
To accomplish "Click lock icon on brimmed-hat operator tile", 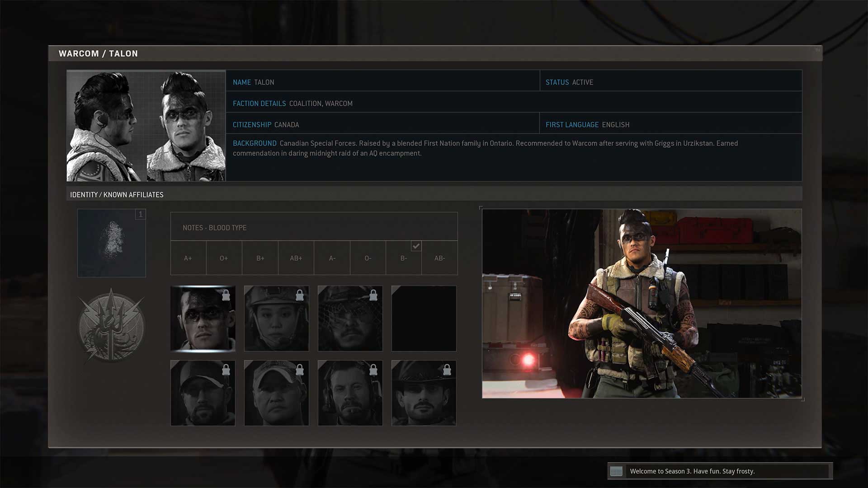I will [x=447, y=370].
